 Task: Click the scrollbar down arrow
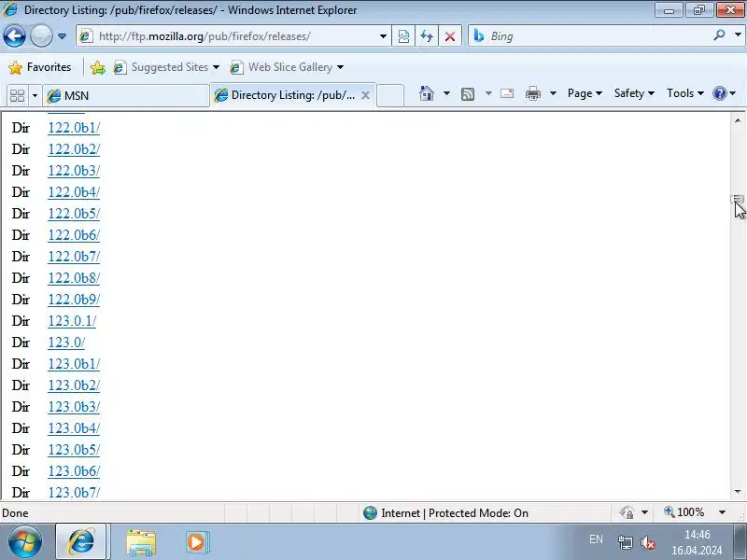pyautogui.click(x=738, y=492)
